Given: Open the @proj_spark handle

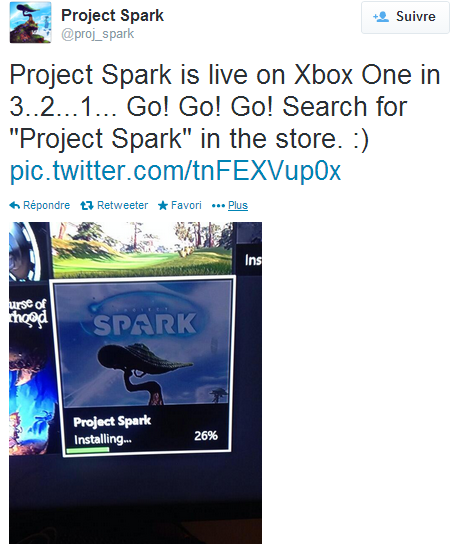Looking at the screenshot, I should [x=97, y=34].
